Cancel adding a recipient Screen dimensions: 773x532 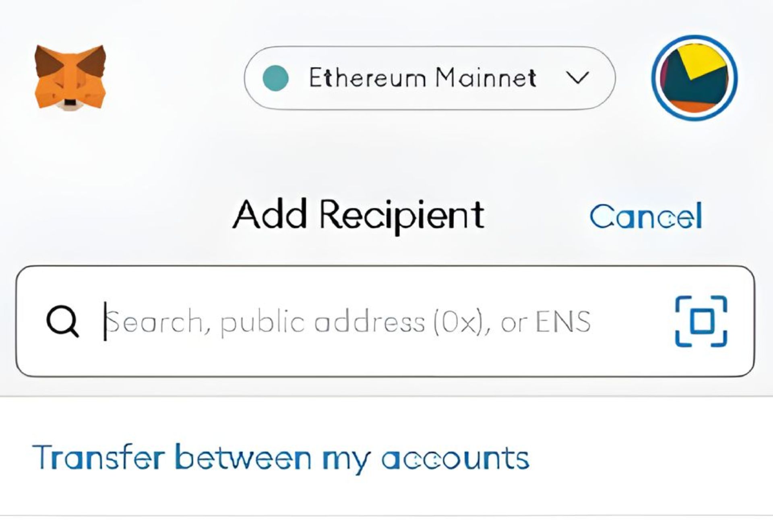coord(646,216)
